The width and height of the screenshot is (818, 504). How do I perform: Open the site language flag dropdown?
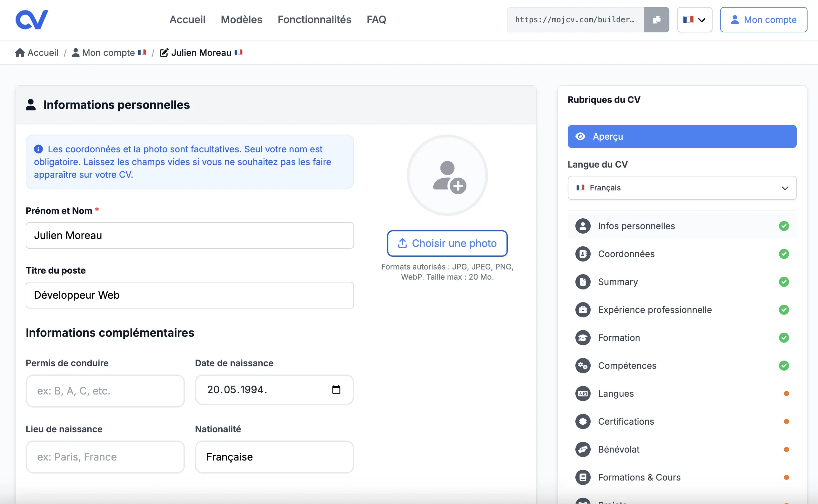click(694, 20)
